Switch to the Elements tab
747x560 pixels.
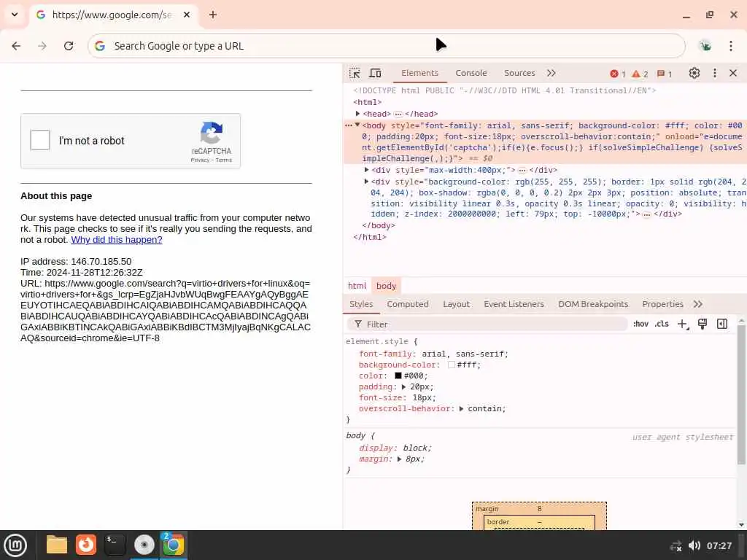[x=419, y=73]
